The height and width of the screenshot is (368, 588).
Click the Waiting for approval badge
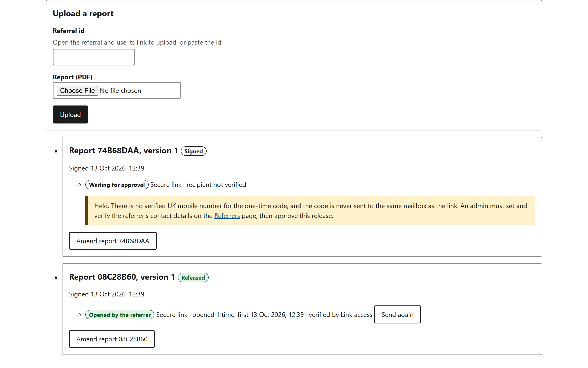coord(117,185)
